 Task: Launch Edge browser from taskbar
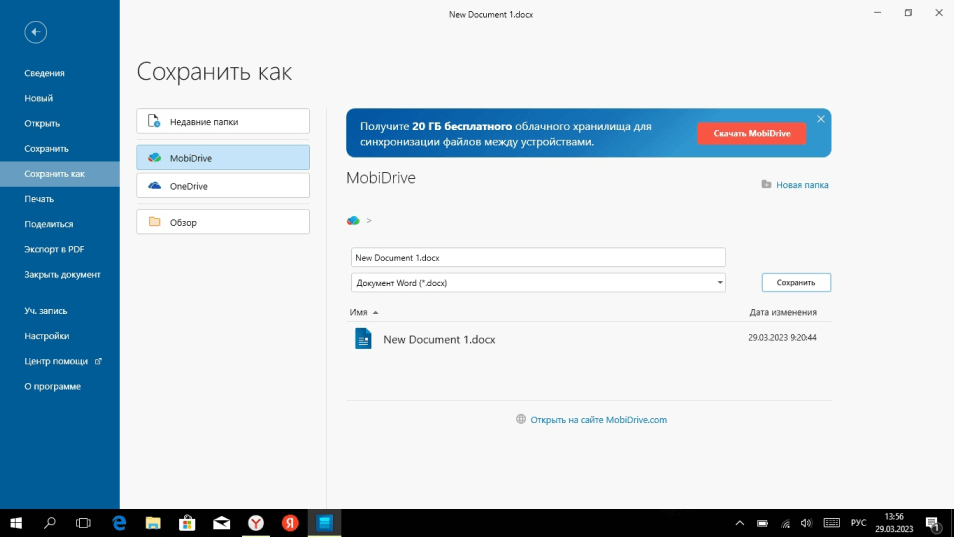[x=119, y=523]
